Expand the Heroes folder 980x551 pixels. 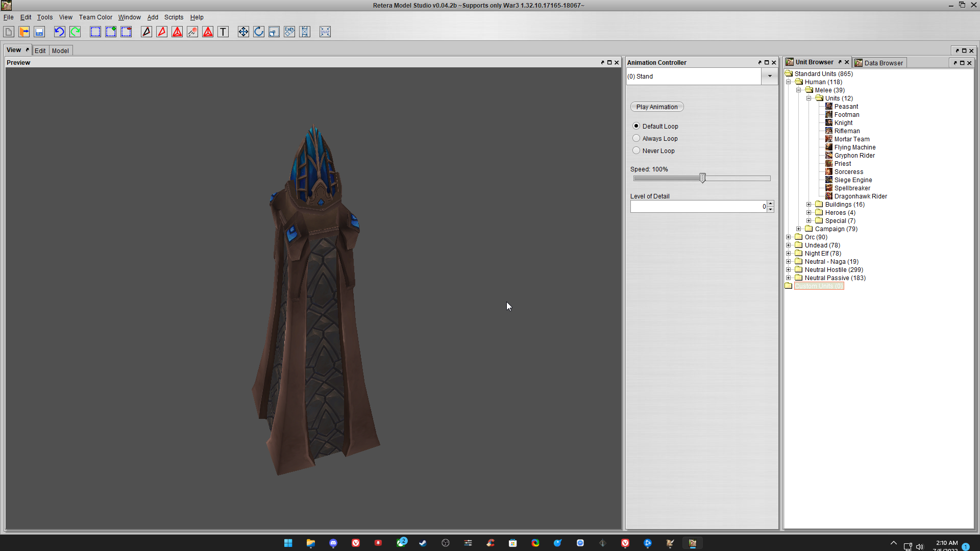(x=809, y=212)
